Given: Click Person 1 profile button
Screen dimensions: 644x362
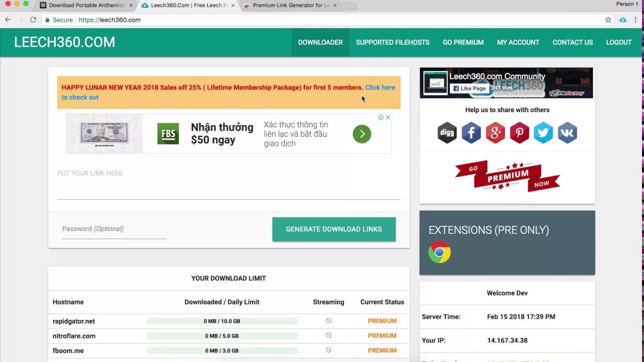Looking at the screenshot, I should [x=627, y=4].
